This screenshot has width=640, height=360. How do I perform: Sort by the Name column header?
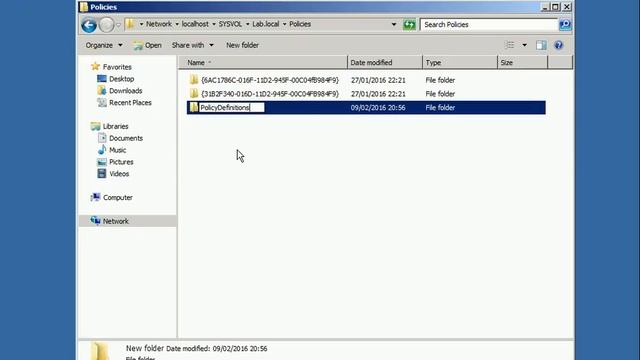pyautogui.click(x=263, y=62)
